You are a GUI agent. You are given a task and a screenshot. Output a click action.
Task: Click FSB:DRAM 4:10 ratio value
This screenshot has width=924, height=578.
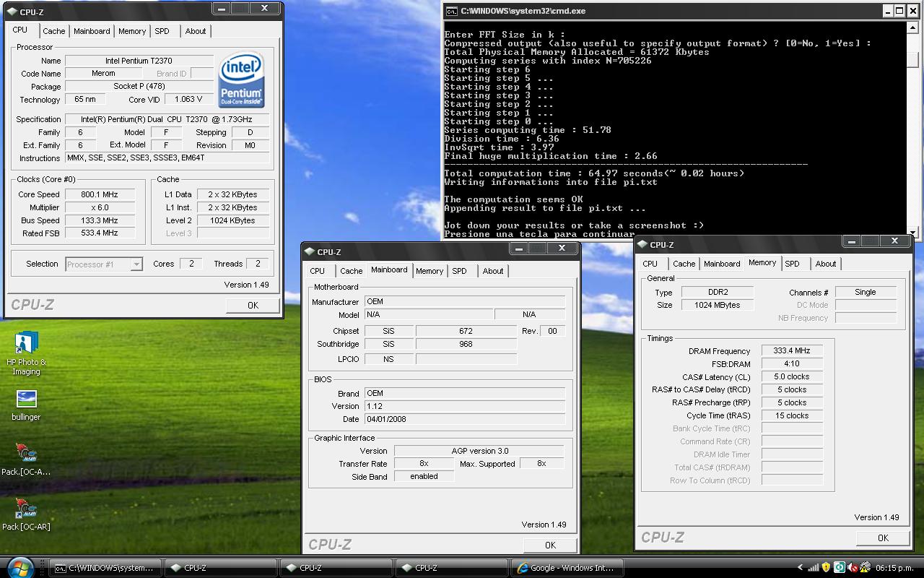[792, 364]
